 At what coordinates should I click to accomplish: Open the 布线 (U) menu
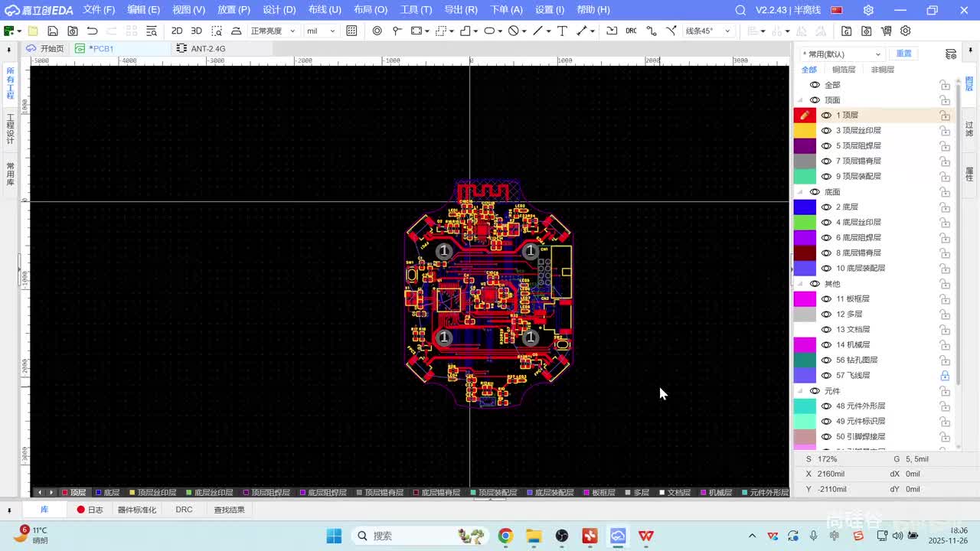[325, 10]
